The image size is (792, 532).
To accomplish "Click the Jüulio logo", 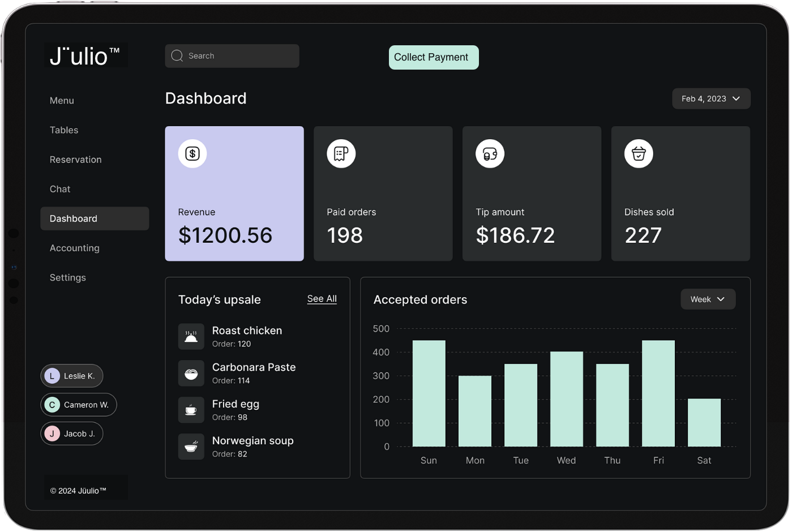I will (x=85, y=55).
